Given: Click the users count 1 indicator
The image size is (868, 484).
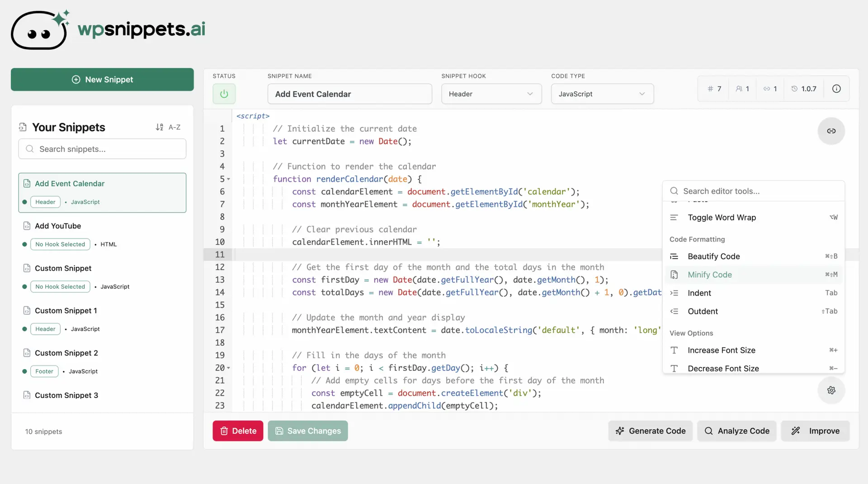Looking at the screenshot, I should click(x=742, y=89).
